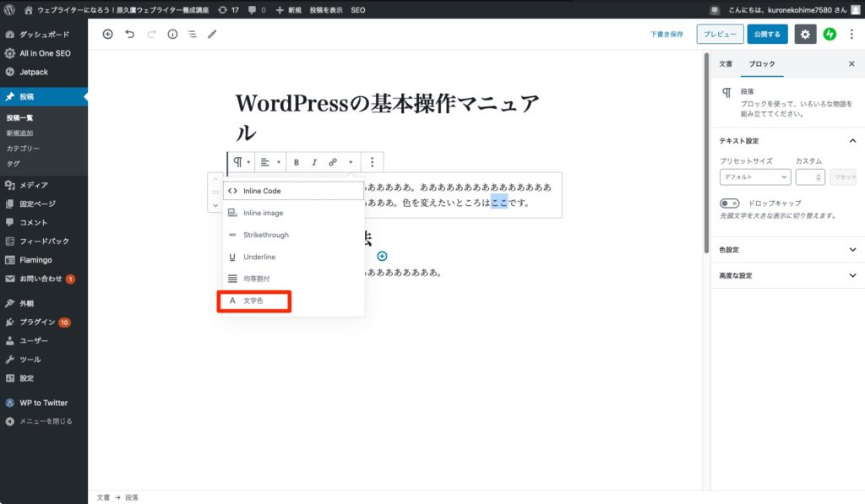This screenshot has width=865, height=504.
Task: Click the WordPress logo in admin bar
Action: point(9,9)
